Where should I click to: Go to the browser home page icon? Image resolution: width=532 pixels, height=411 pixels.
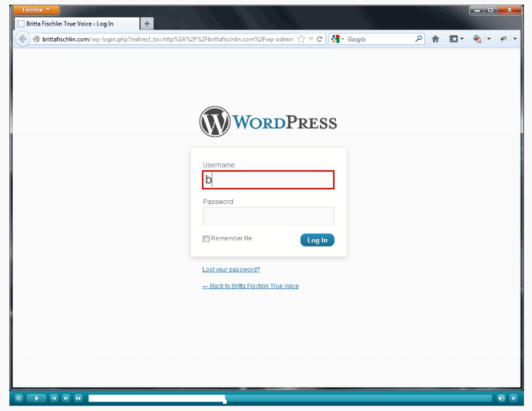[436, 39]
